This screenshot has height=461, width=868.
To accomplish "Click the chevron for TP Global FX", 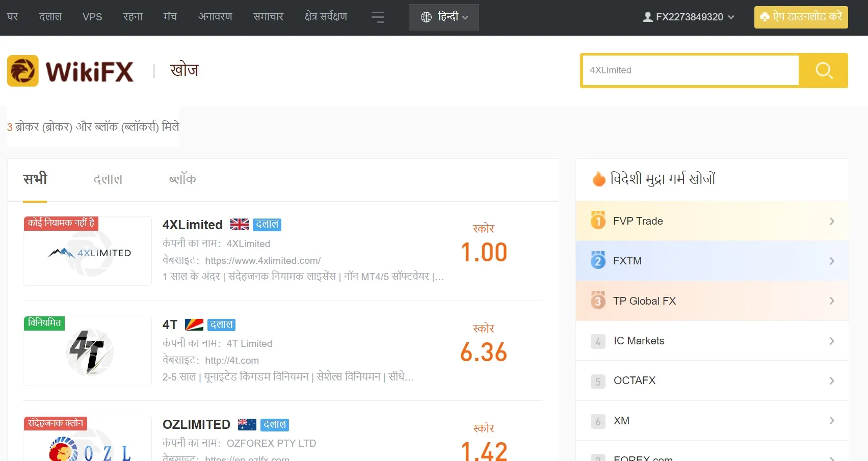I will point(832,301).
